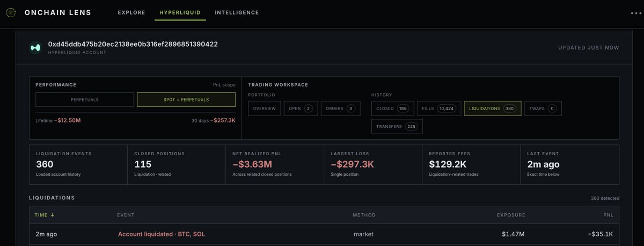
Task: Open the Intelligence tab
Action: pyautogui.click(x=237, y=12)
